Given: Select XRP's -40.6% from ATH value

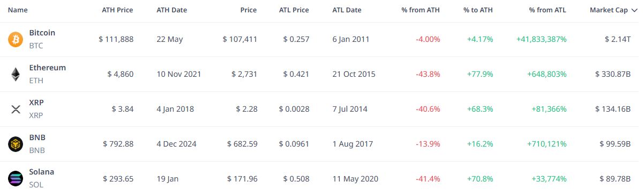Looking at the screenshot, I should (428, 109).
